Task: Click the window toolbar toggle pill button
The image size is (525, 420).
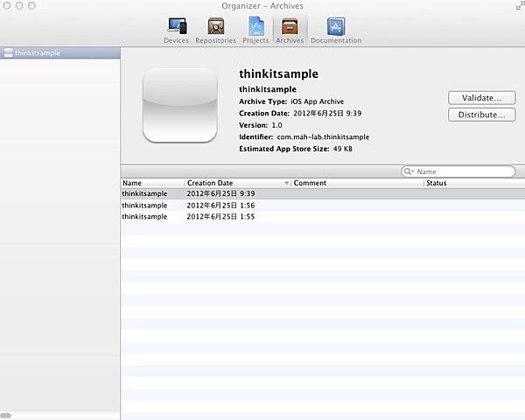Action: [514, 6]
